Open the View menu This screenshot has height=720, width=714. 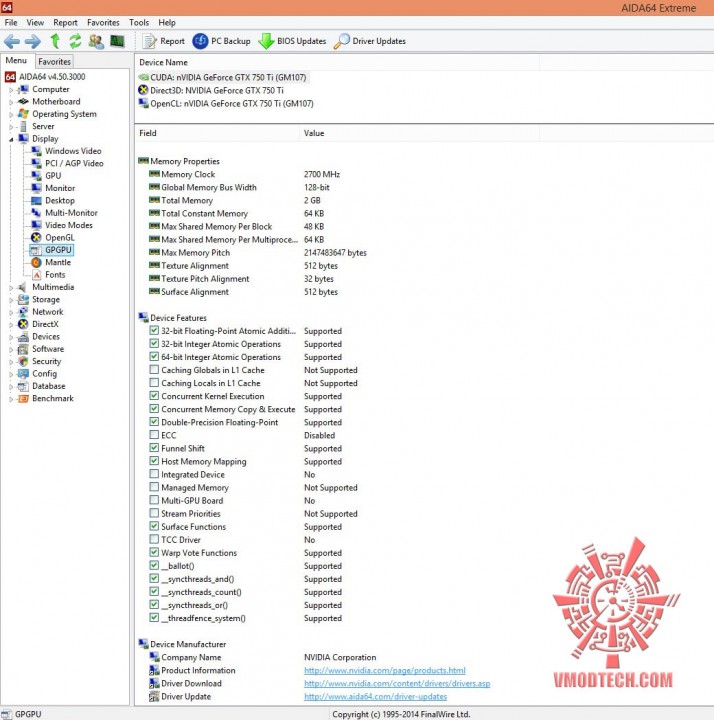35,22
